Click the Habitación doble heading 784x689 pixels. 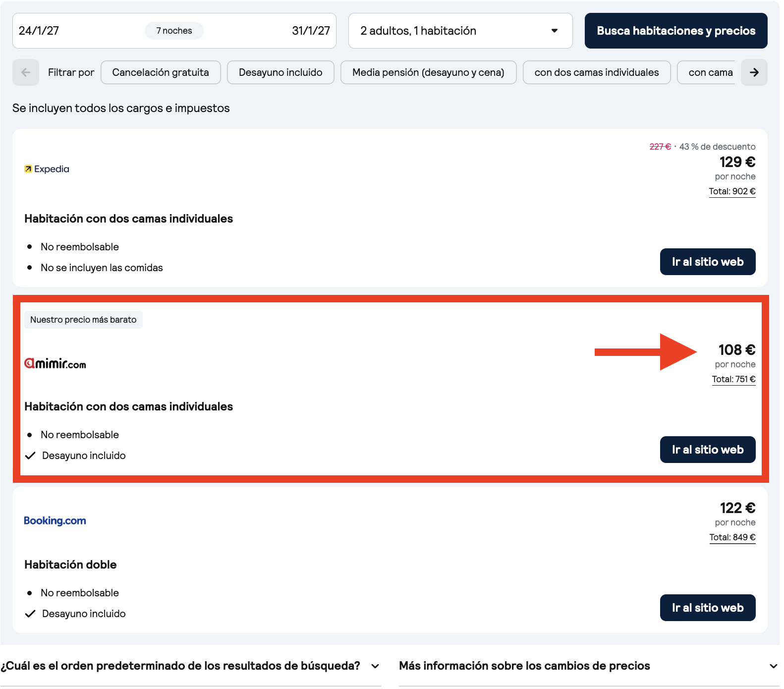pos(70,565)
